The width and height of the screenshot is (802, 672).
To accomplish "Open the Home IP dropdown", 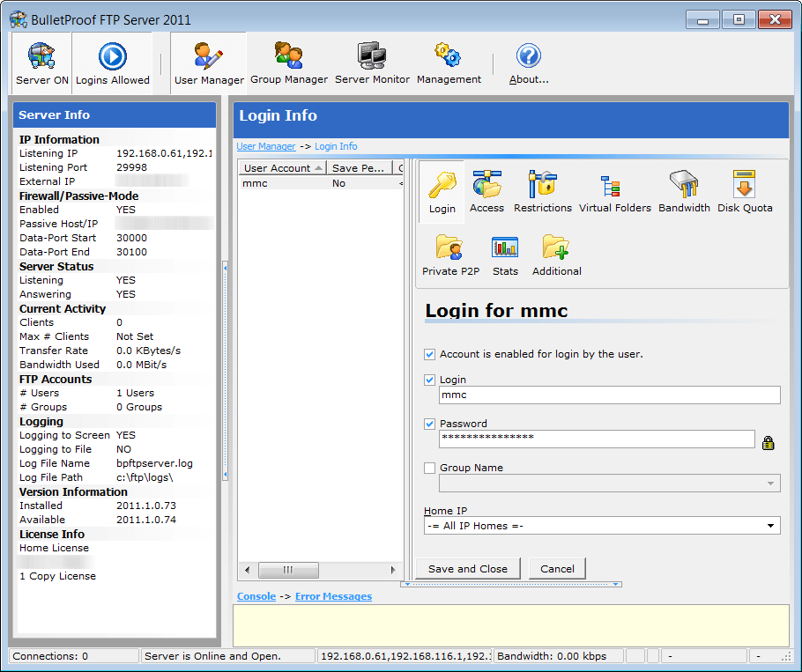I will pyautogui.click(x=602, y=526).
